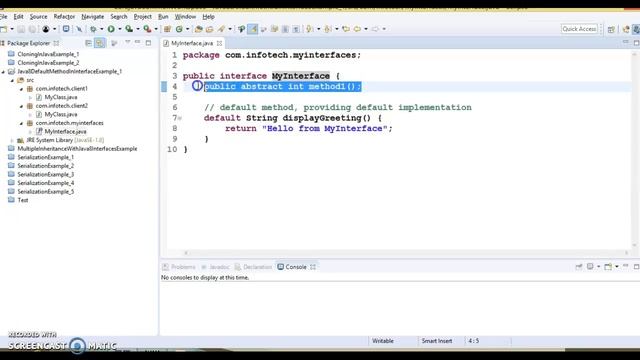
Task: Expand the JRE System Library node
Action: point(12,140)
